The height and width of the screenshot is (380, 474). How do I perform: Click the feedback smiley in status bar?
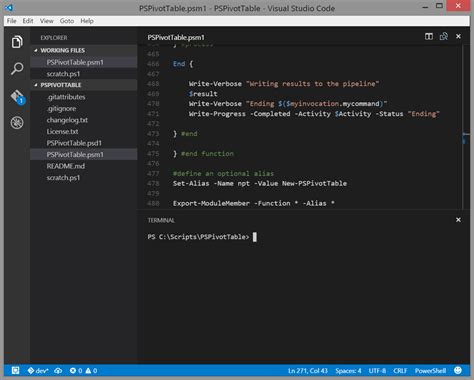(458, 370)
